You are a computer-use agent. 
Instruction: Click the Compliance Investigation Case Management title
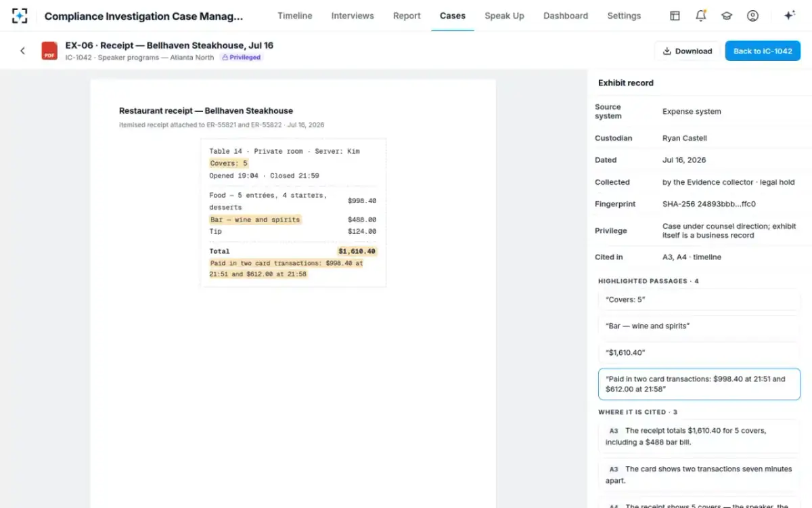tap(143, 16)
